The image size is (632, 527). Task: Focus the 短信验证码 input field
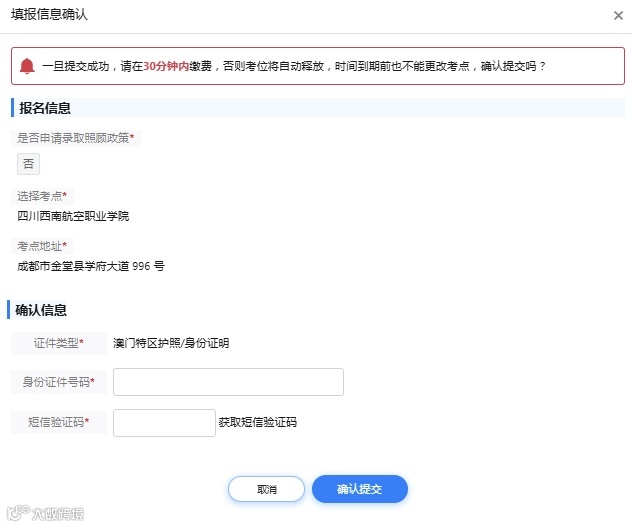[164, 423]
